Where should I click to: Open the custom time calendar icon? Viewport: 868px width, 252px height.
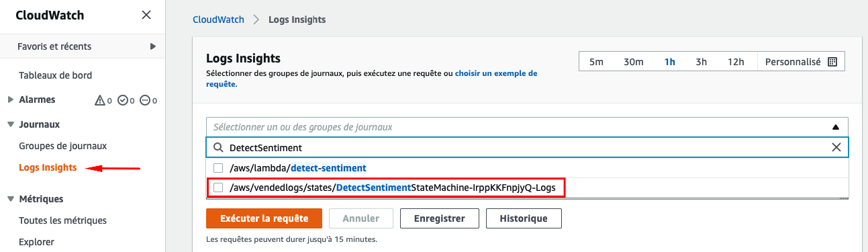tap(832, 62)
